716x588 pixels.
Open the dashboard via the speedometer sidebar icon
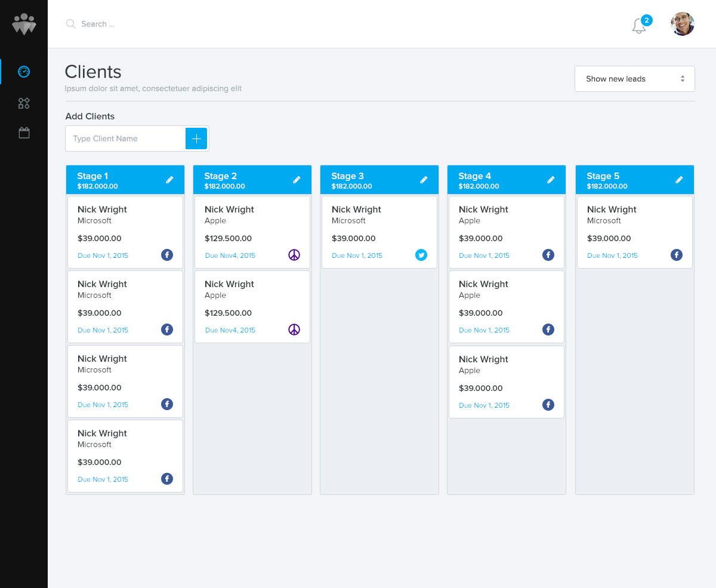[x=23, y=71]
